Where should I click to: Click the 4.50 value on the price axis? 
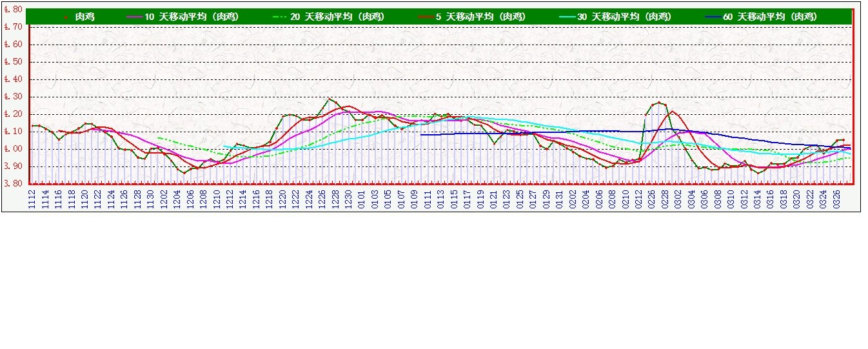(14, 62)
